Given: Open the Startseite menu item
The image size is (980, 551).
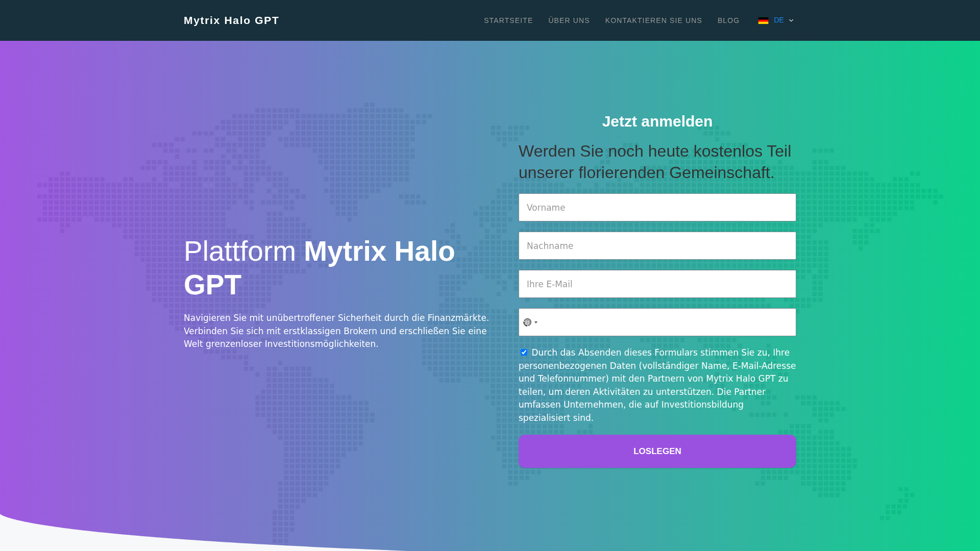Looking at the screenshot, I should point(508,20).
